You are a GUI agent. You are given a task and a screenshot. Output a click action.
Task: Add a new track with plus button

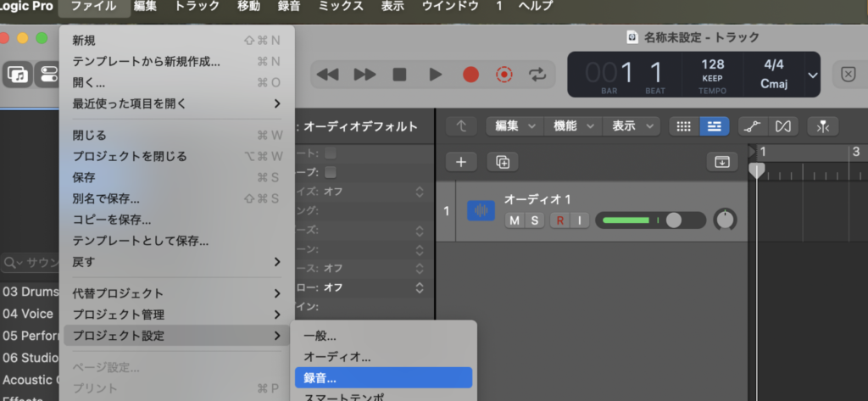coord(461,162)
